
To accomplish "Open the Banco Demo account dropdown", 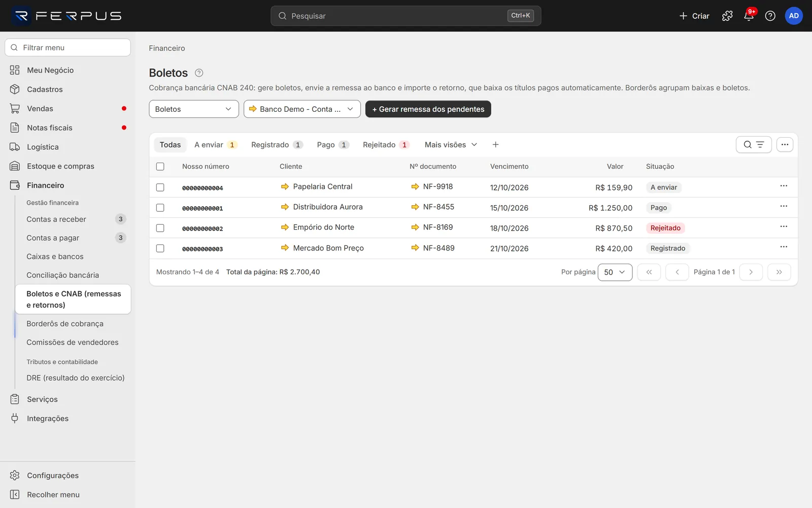I will click(x=302, y=109).
